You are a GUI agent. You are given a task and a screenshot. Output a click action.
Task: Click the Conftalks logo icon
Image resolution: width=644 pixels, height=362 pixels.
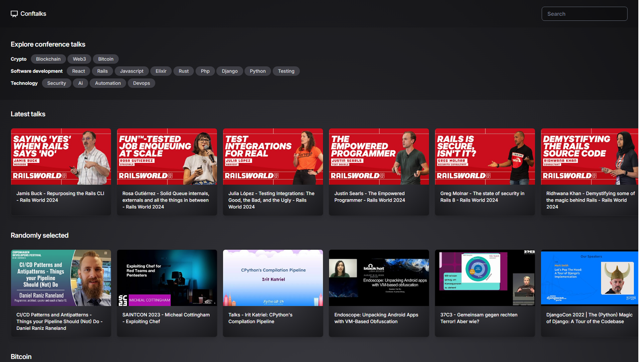pos(14,14)
